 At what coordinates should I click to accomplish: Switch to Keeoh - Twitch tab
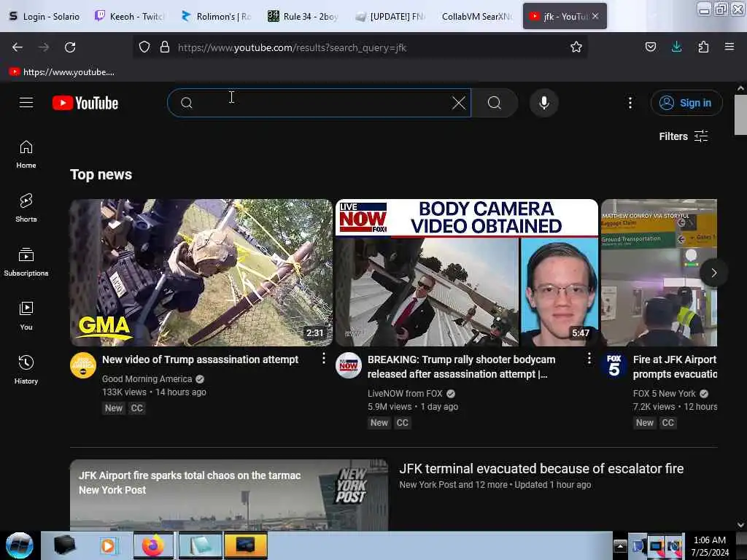(130, 16)
